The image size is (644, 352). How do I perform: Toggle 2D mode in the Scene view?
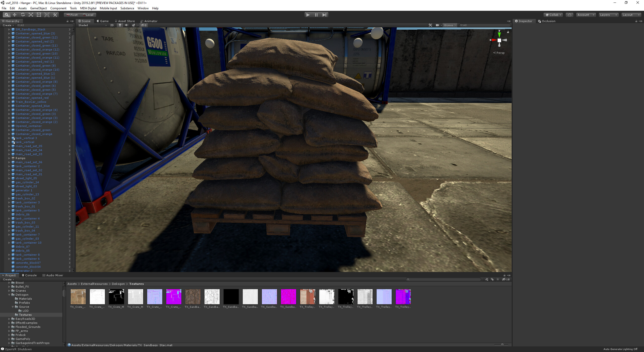(112, 25)
